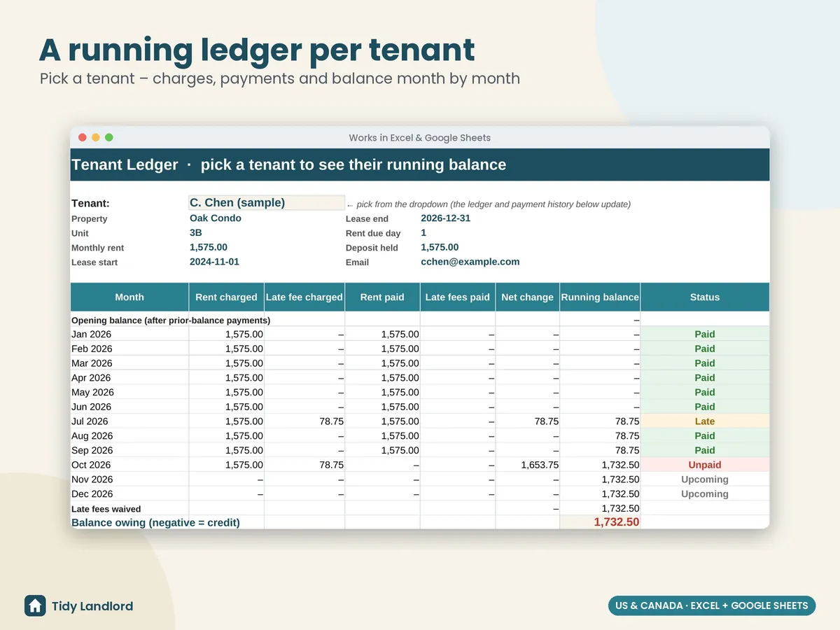Select the Month column header
The width and height of the screenshot is (840, 630).
(129, 297)
